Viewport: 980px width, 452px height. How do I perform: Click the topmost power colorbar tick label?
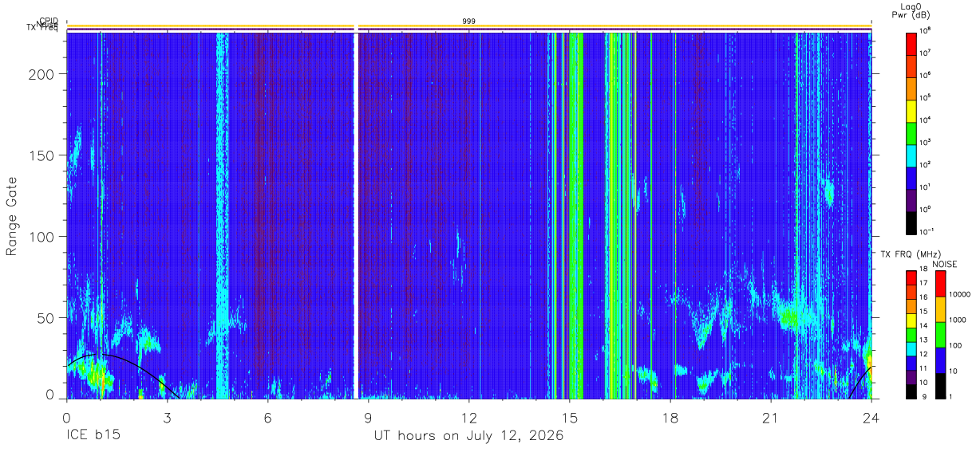click(927, 31)
